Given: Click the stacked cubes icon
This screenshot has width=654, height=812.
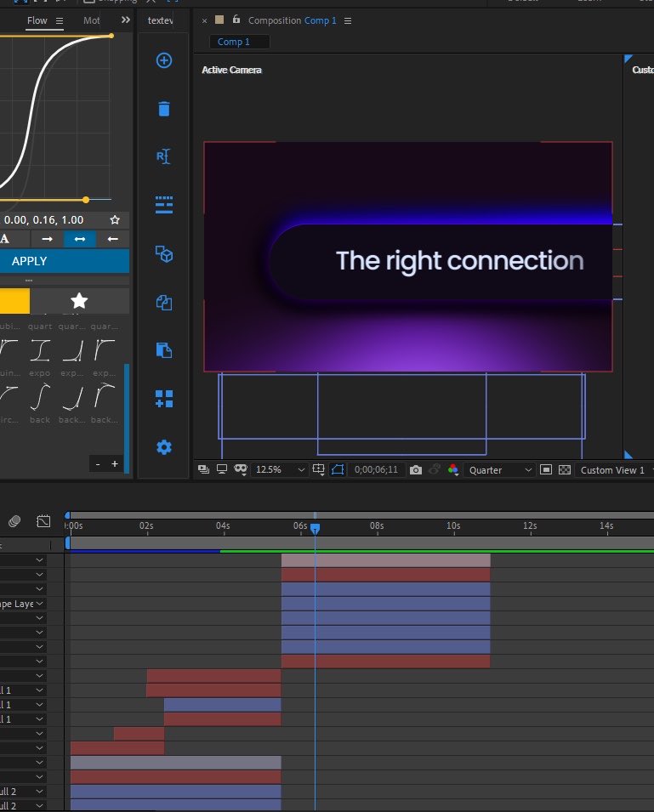Looking at the screenshot, I should pos(164,253).
